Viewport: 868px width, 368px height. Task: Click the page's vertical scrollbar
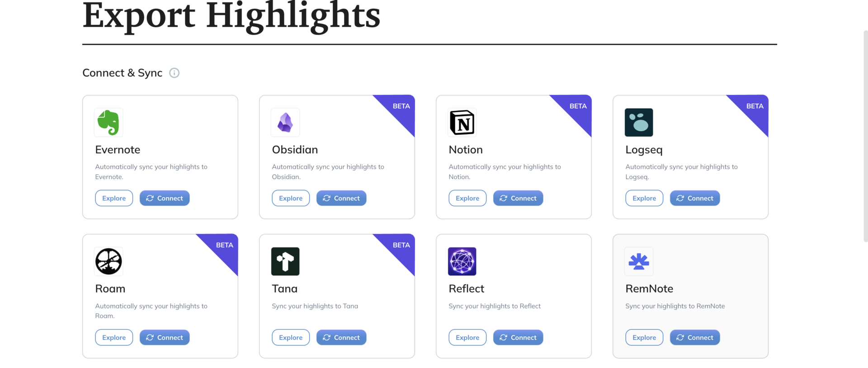coord(865,136)
